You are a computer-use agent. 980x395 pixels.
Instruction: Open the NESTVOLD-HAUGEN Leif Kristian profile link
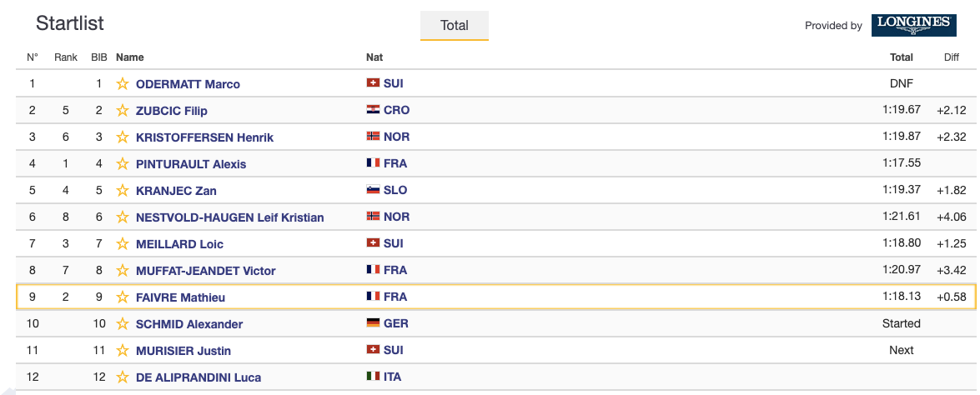(x=229, y=217)
